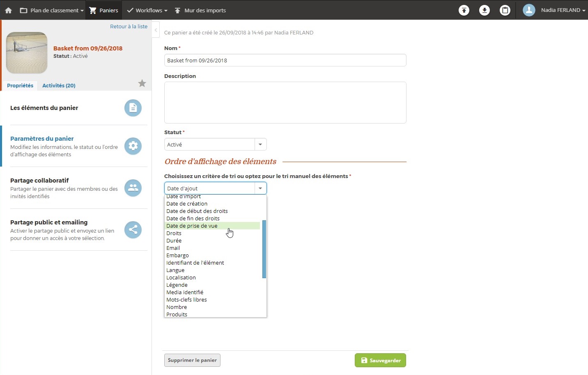Open the Plan de classement menu
The width and height of the screenshot is (588, 375).
click(52, 10)
